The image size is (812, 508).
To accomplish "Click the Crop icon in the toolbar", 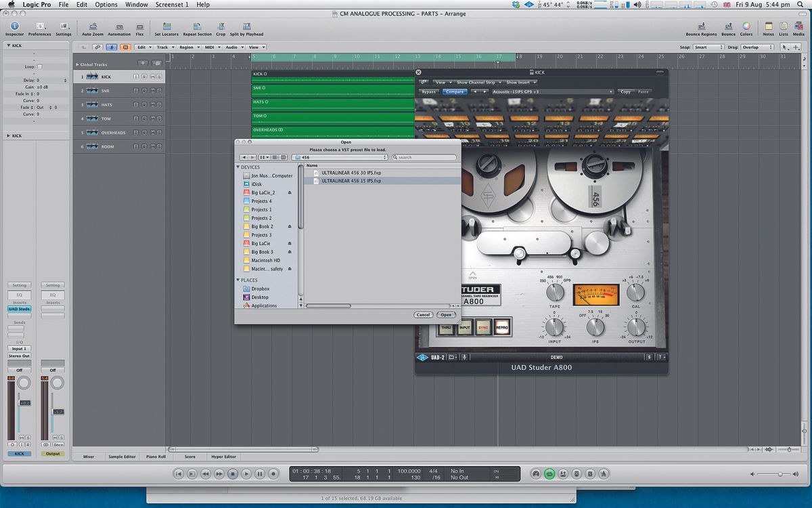I will point(221,27).
